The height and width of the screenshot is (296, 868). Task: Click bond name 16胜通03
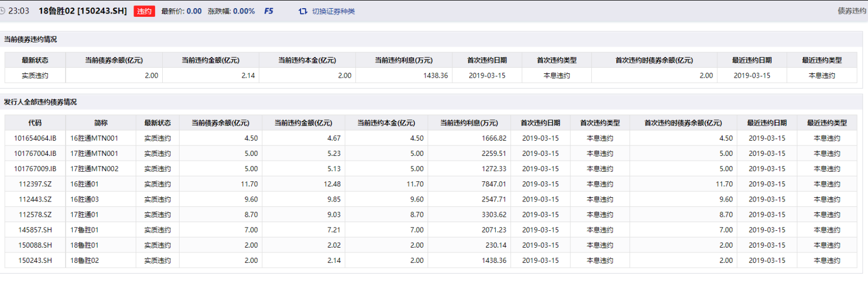point(84,199)
